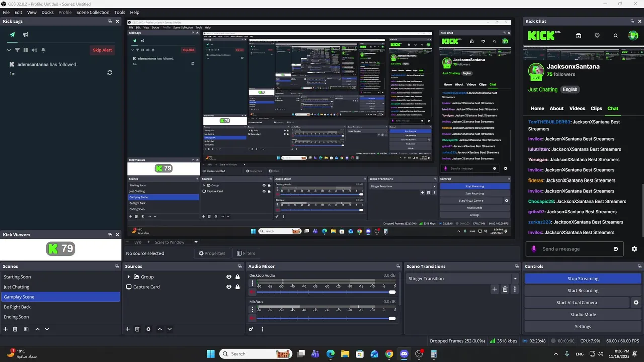Open Settings in Controls dock
Screen dimensions: 644x362
pos(583,327)
